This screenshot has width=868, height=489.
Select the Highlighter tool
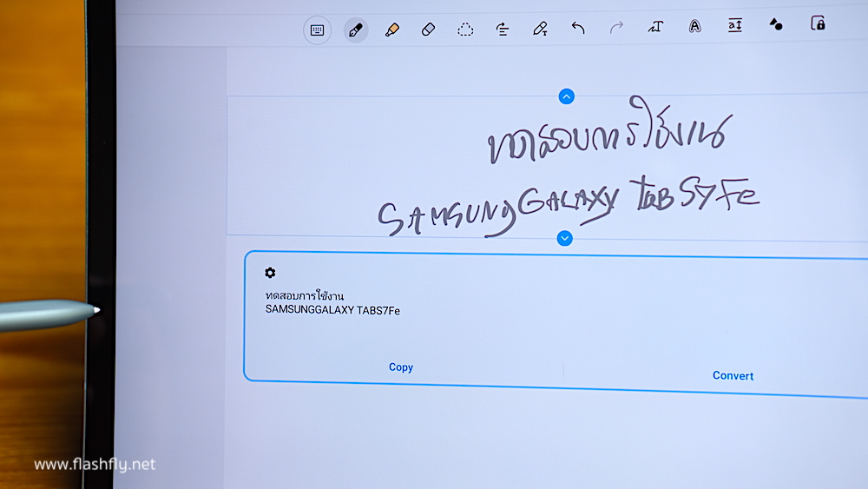[x=391, y=30]
